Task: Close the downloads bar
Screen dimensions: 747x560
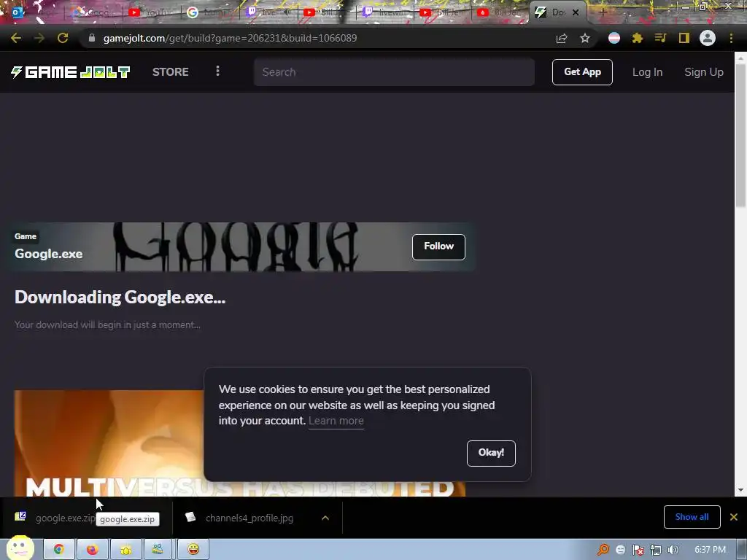Action: point(734,517)
